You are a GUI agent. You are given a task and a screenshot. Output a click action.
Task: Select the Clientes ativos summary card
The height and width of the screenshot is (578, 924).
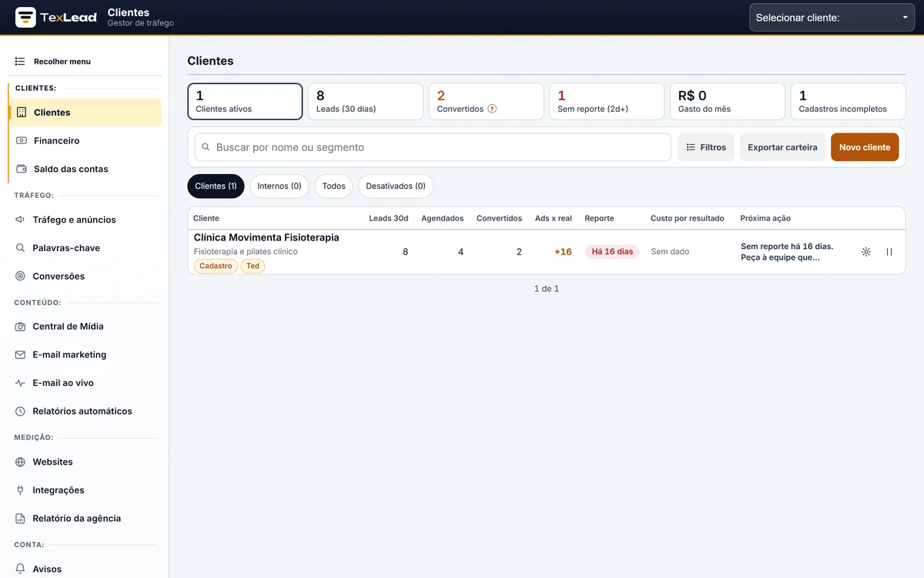click(x=245, y=102)
